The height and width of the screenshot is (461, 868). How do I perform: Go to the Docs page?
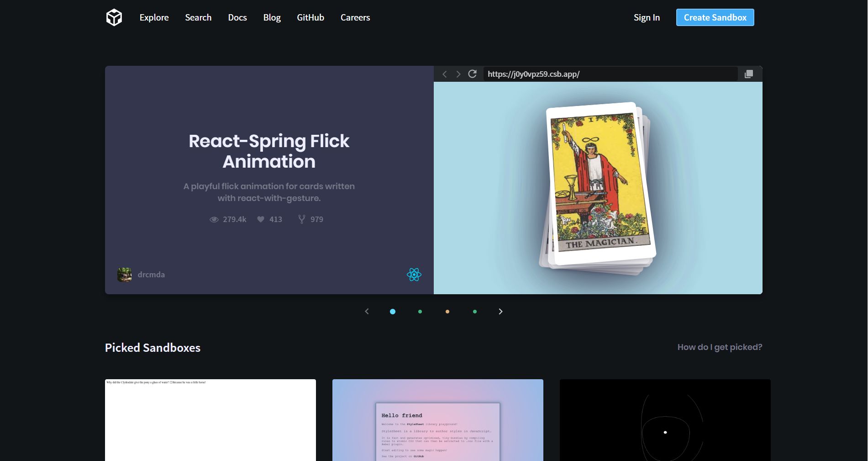[237, 17]
